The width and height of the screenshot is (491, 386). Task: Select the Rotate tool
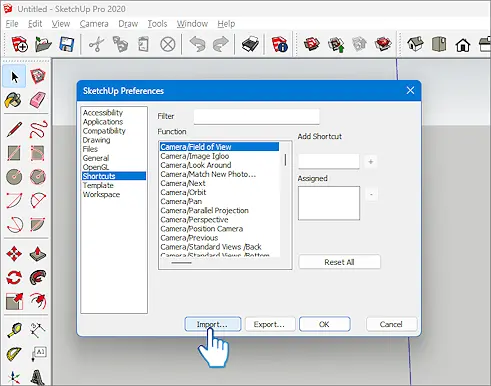14,278
